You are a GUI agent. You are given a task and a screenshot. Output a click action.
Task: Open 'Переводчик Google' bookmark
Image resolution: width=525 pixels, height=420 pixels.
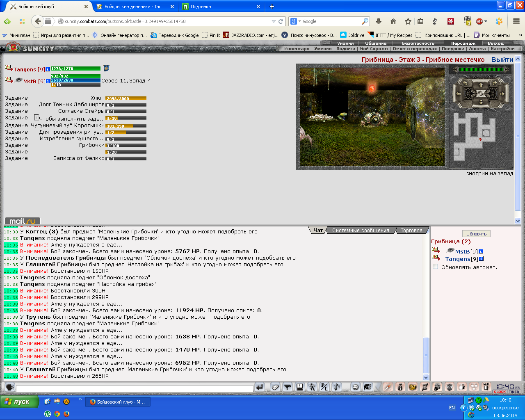[174, 35]
